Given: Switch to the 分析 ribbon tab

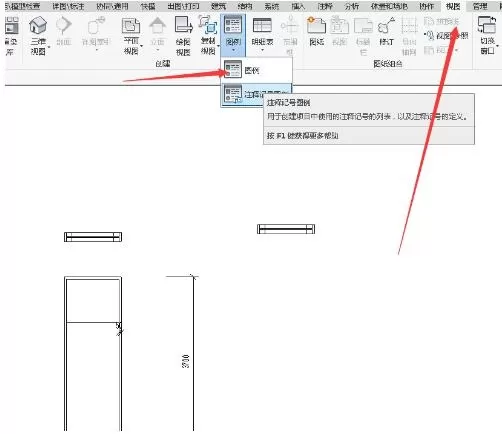Looking at the screenshot, I should pyautogui.click(x=352, y=6).
